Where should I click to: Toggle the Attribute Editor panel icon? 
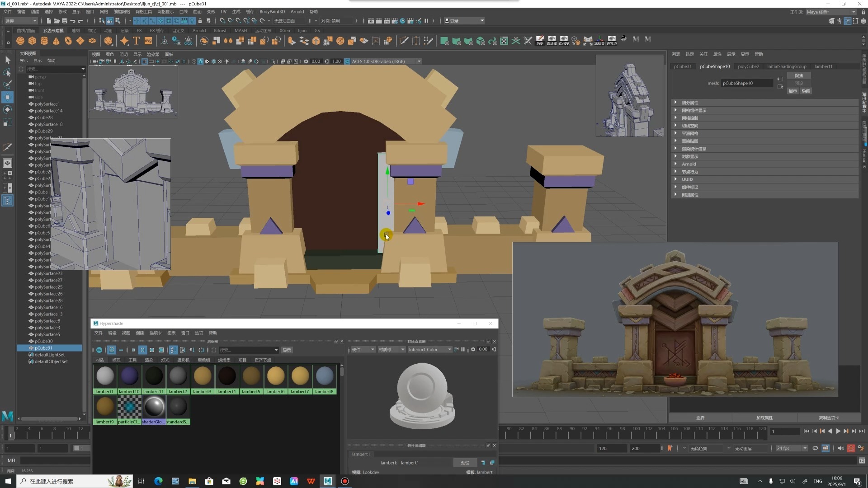(x=848, y=21)
